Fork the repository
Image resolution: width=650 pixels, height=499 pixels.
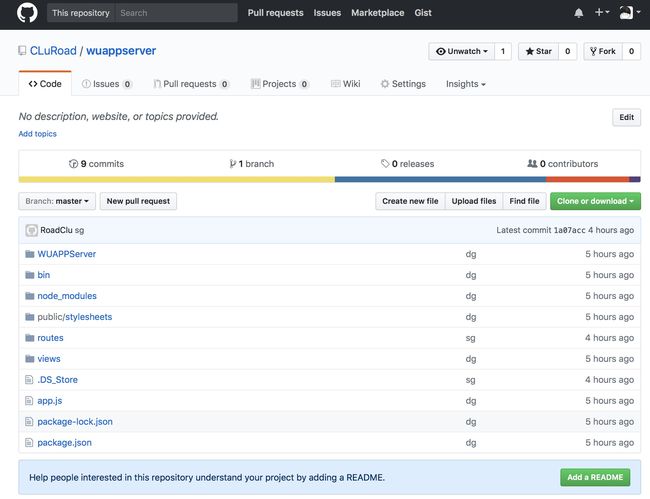603,51
